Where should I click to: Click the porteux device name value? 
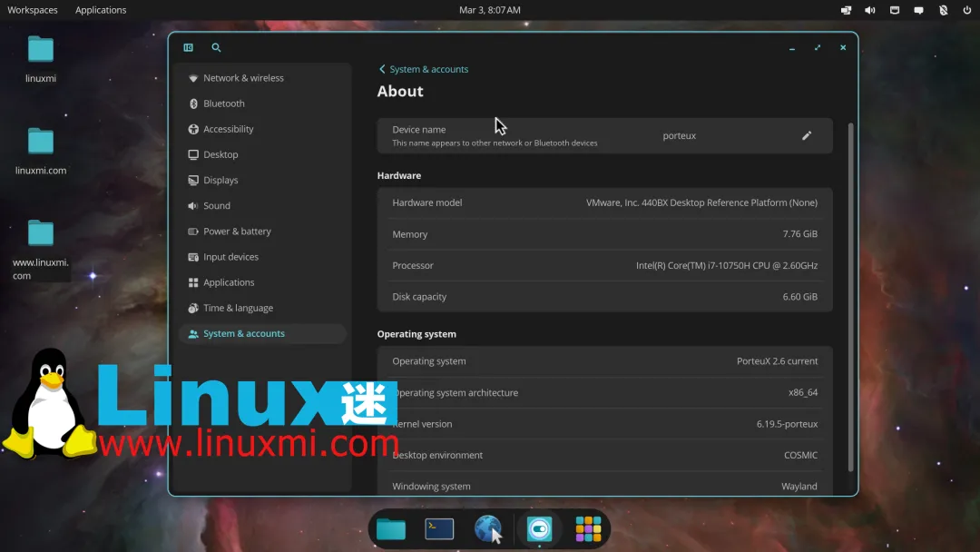680,135
